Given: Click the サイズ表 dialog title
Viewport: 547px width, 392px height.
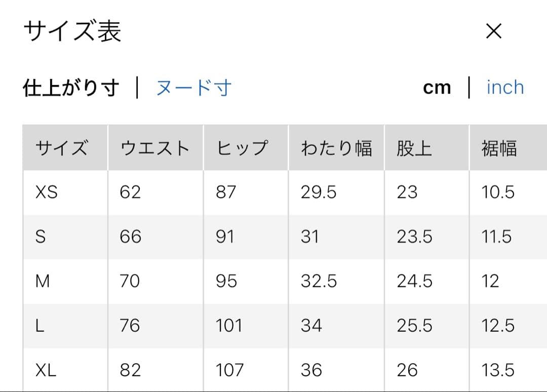Looking at the screenshot, I should pyautogui.click(x=72, y=31).
